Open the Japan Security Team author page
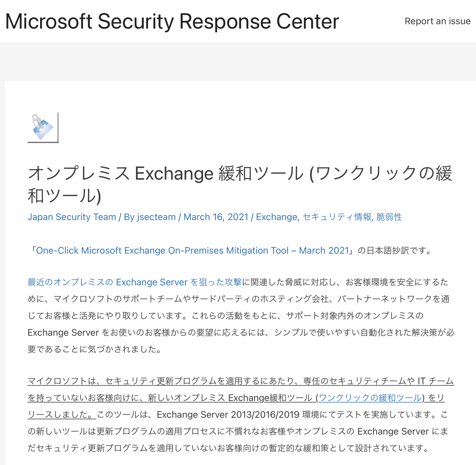Screen dimensions: 476x465 [x=71, y=217]
